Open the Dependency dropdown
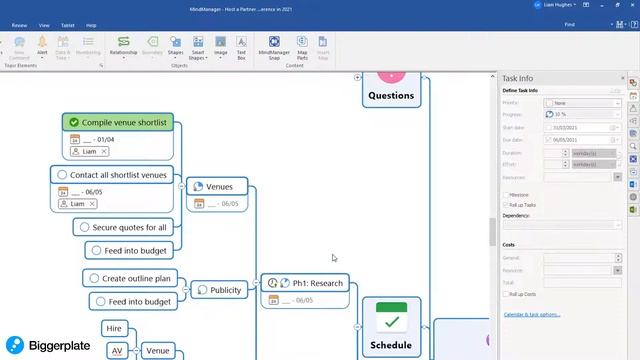Viewport: 640px width, 360px height. tap(562, 225)
